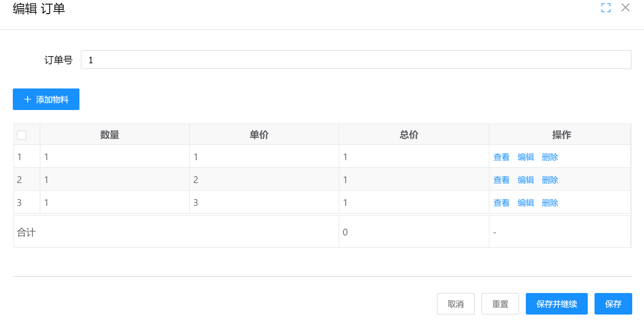Close the edit order dialog
This screenshot has width=644, height=329.
point(625,8)
